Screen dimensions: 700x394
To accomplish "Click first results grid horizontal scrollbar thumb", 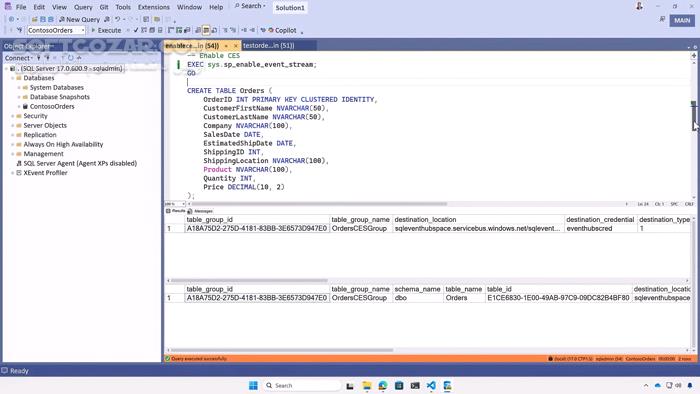I will 249,281.
